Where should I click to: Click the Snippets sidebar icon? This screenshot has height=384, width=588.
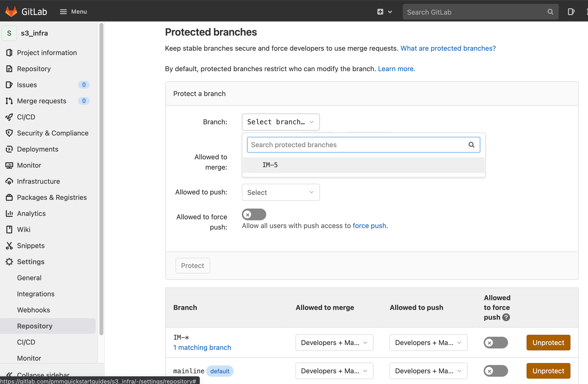click(x=9, y=245)
